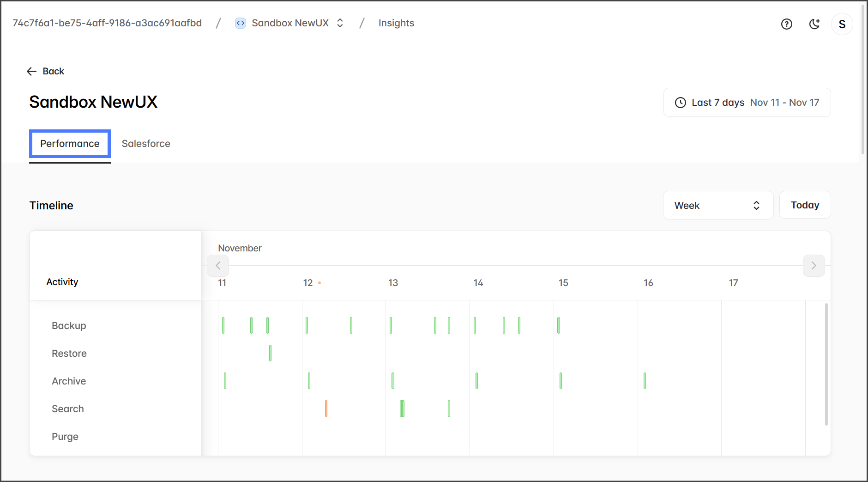Click the organization ID breadcrumb
The width and height of the screenshot is (868, 482).
coord(107,23)
